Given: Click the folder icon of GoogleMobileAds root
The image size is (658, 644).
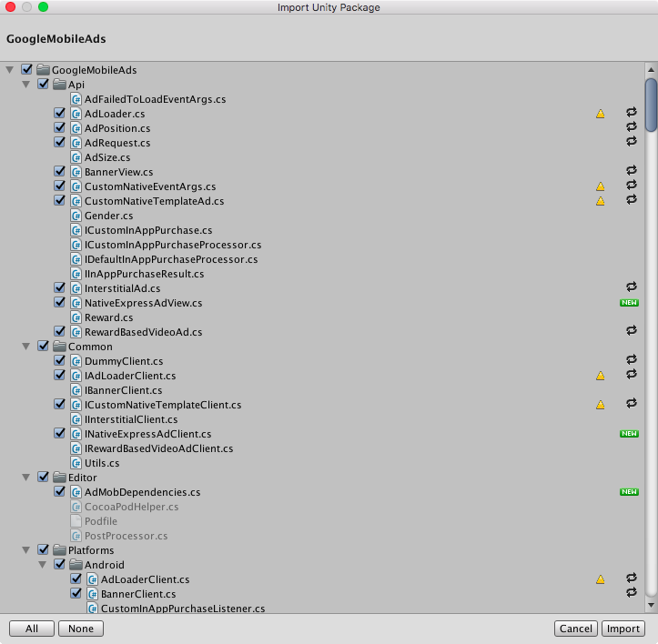Looking at the screenshot, I should click(x=43, y=70).
